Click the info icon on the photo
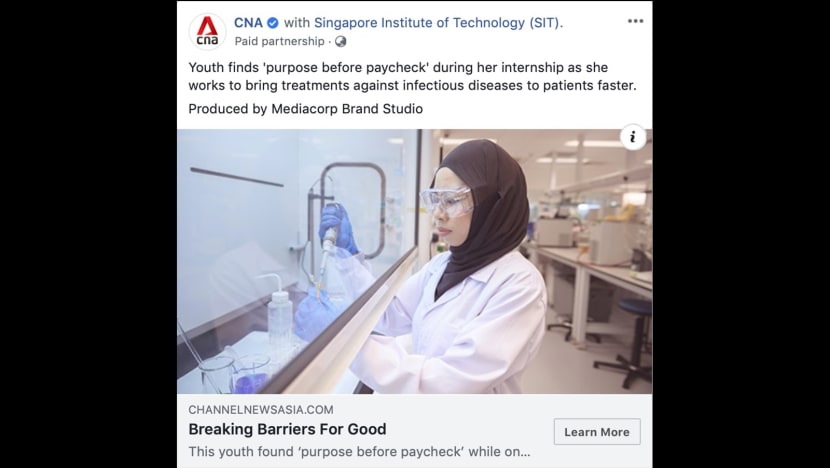The width and height of the screenshot is (830, 468). pyautogui.click(x=633, y=138)
